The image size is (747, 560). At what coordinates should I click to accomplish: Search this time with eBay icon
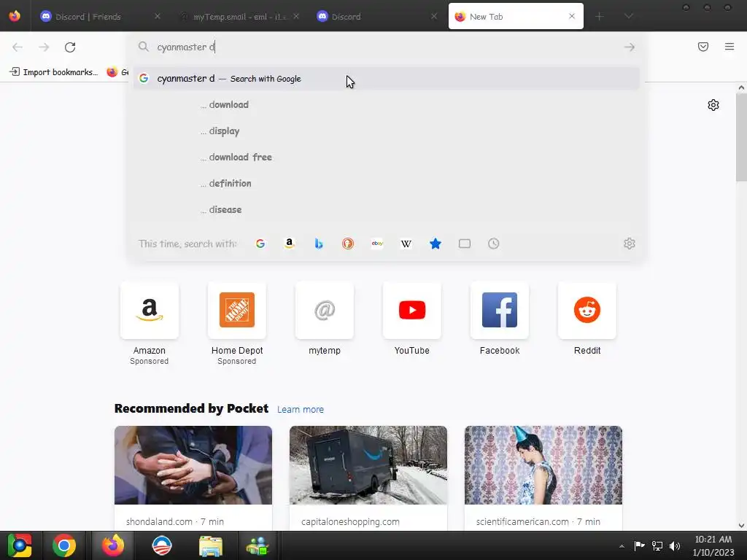click(377, 244)
